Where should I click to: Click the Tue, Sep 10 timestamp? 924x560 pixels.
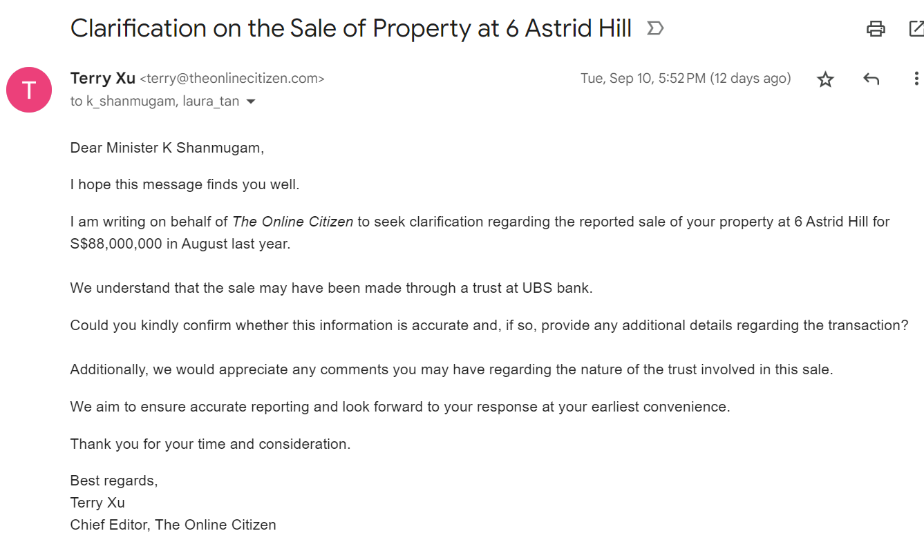pos(686,79)
